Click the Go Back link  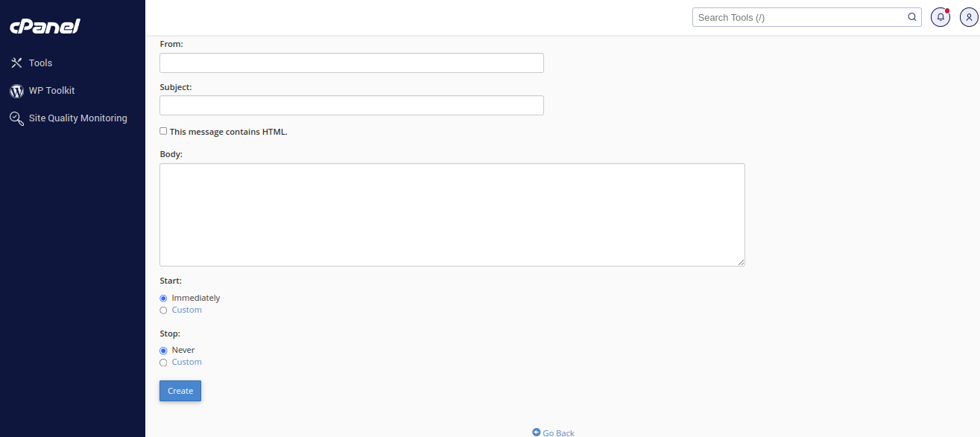[x=558, y=433]
